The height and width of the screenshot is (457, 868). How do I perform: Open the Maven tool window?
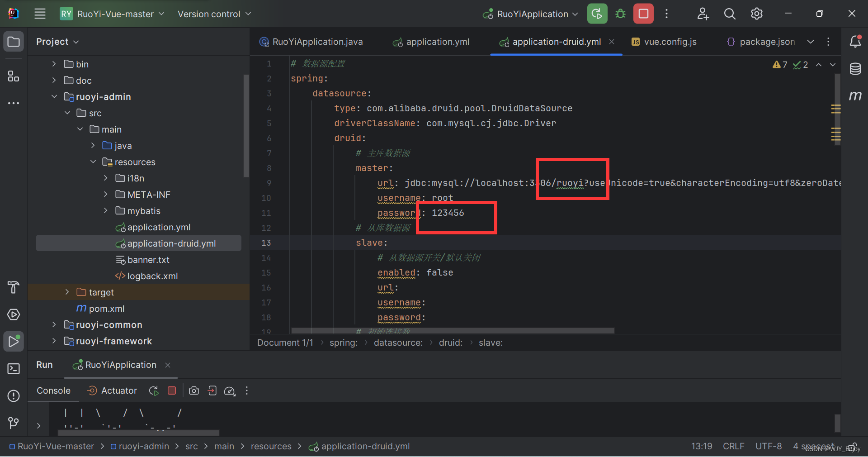click(x=855, y=95)
